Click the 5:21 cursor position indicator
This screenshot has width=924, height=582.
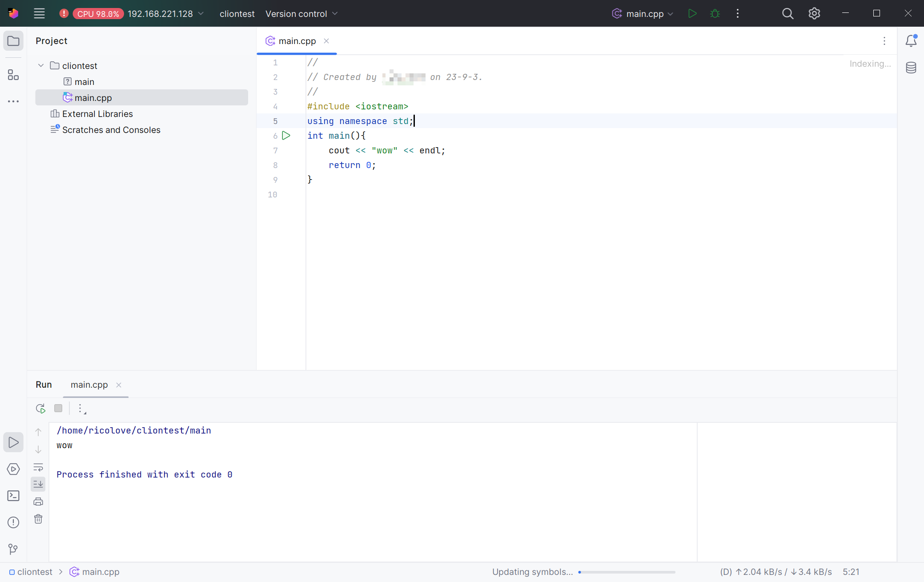point(851,572)
